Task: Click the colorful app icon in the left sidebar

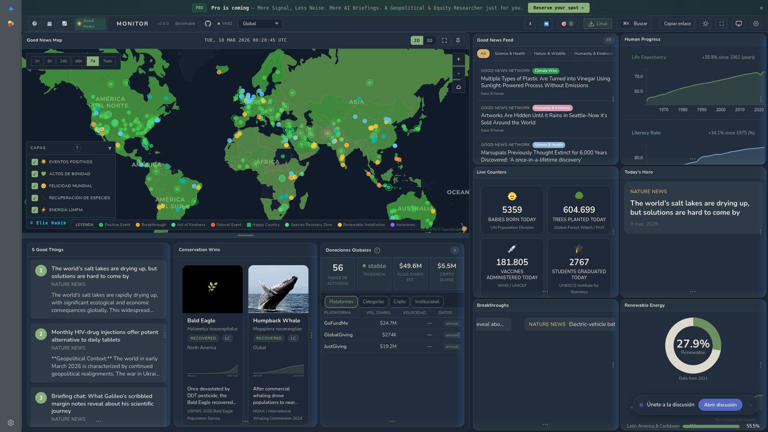Action: [11, 24]
